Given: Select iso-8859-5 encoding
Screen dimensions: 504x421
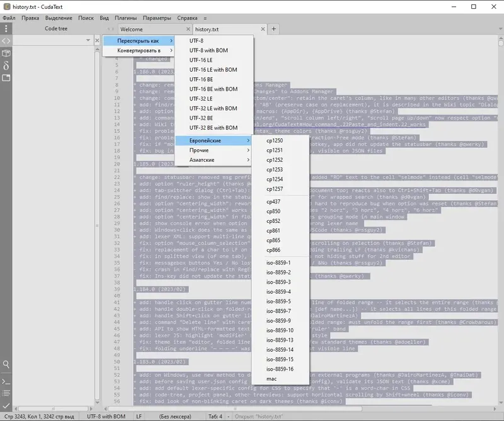Looking at the screenshot, I should pyautogui.click(x=280, y=301).
